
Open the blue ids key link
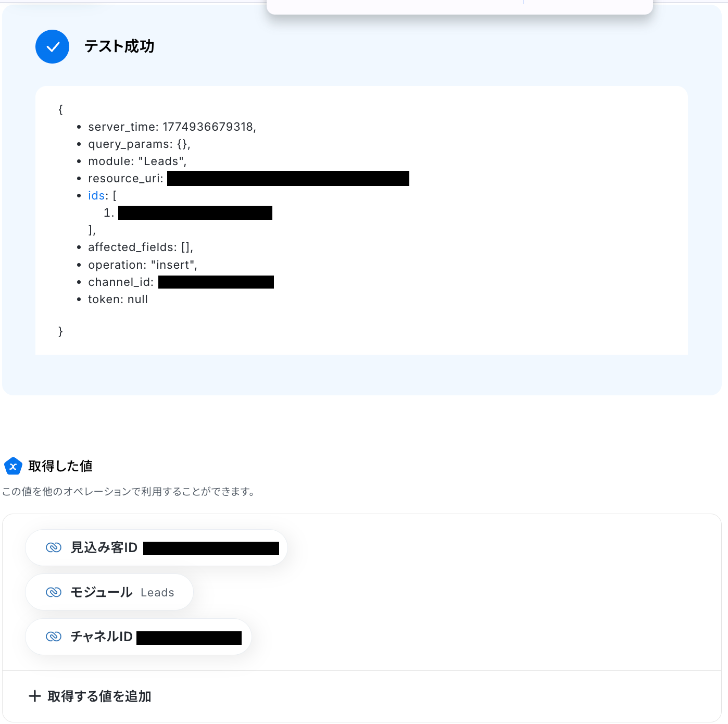click(x=96, y=196)
